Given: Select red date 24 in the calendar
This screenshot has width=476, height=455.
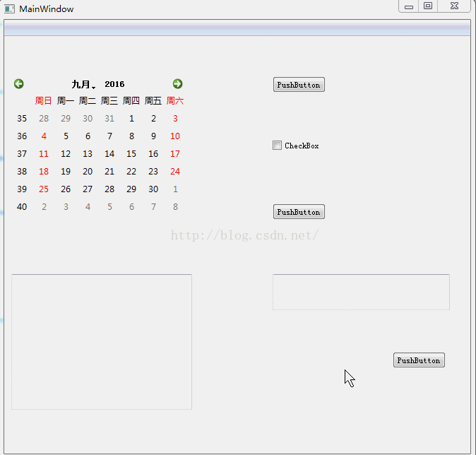Looking at the screenshot, I should pos(175,171).
